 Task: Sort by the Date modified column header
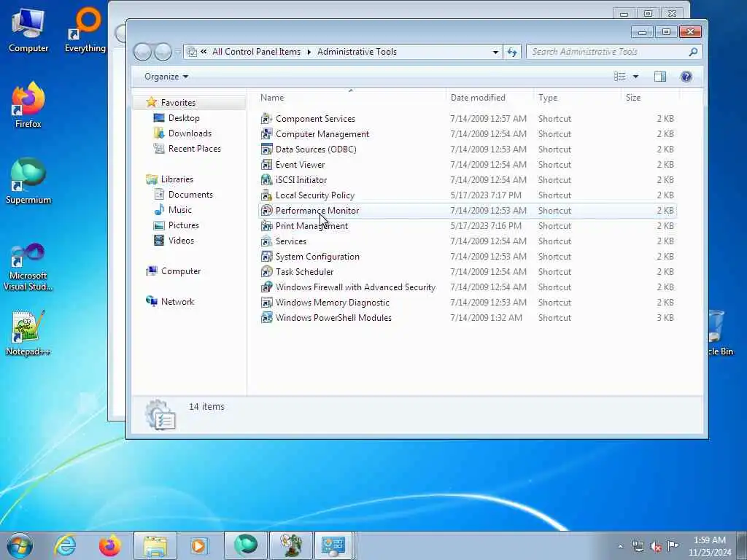coord(478,98)
